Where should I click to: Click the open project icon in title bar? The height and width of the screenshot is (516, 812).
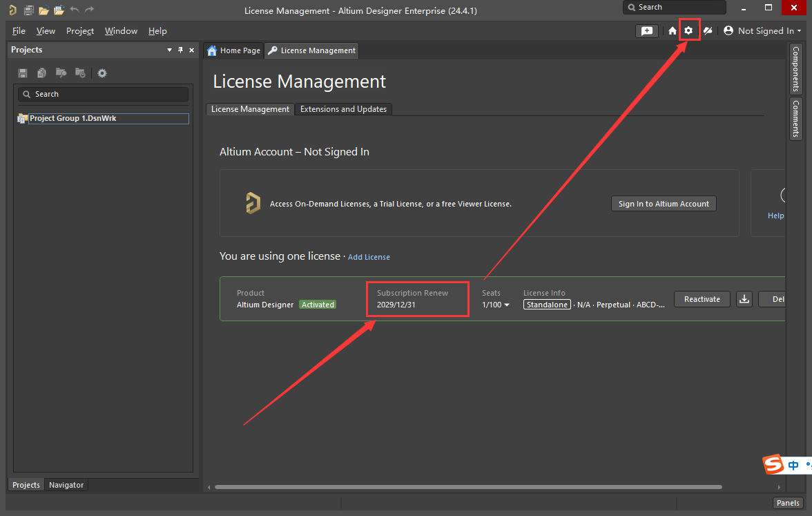(x=59, y=10)
